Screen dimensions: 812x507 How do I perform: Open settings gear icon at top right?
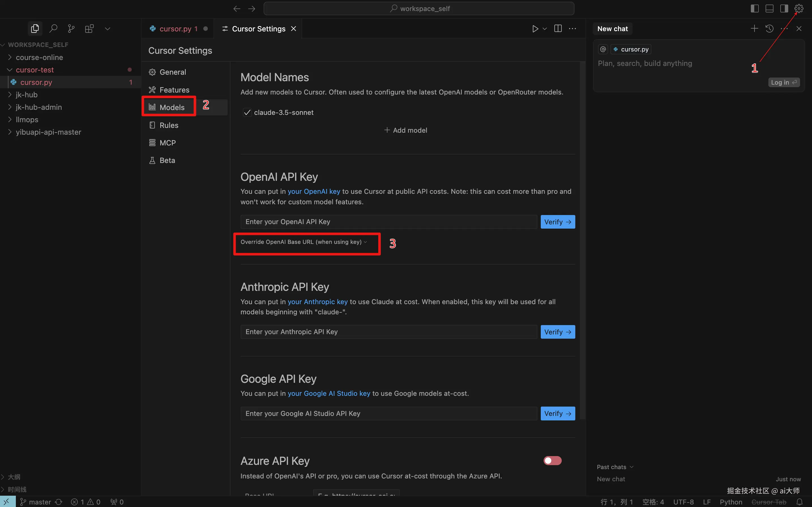[x=799, y=9]
